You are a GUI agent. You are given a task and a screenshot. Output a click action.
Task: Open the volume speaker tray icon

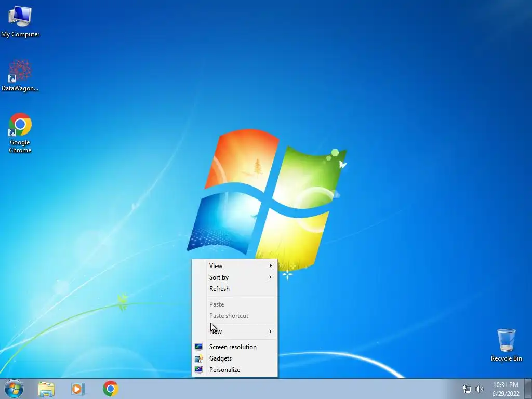tap(480, 389)
